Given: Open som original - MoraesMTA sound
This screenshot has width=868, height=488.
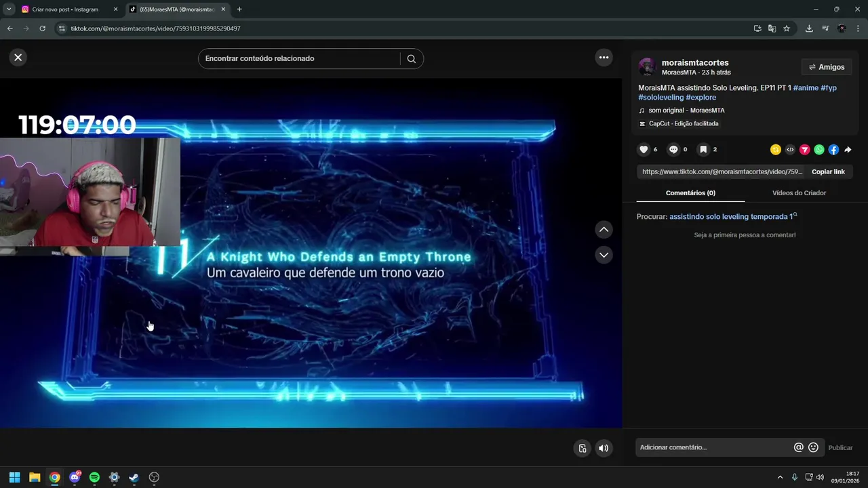Looking at the screenshot, I should pyautogui.click(x=686, y=110).
